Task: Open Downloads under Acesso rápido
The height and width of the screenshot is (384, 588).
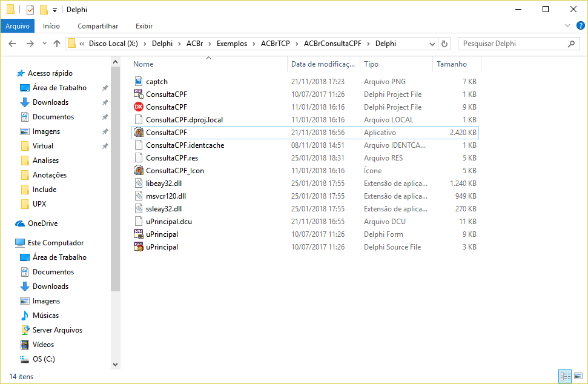Action: (x=51, y=102)
